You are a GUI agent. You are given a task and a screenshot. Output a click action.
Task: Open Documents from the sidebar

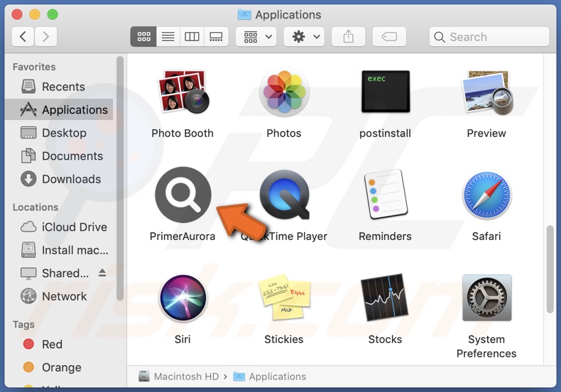pos(59,156)
